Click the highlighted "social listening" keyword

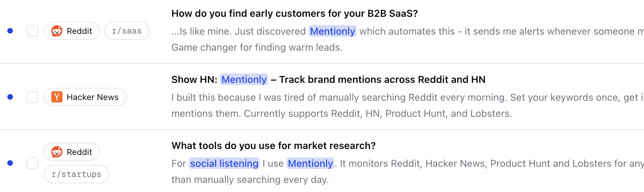(224, 163)
